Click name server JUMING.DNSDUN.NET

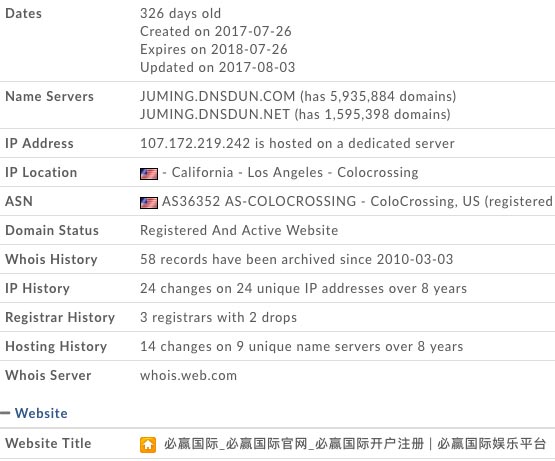pos(215,114)
